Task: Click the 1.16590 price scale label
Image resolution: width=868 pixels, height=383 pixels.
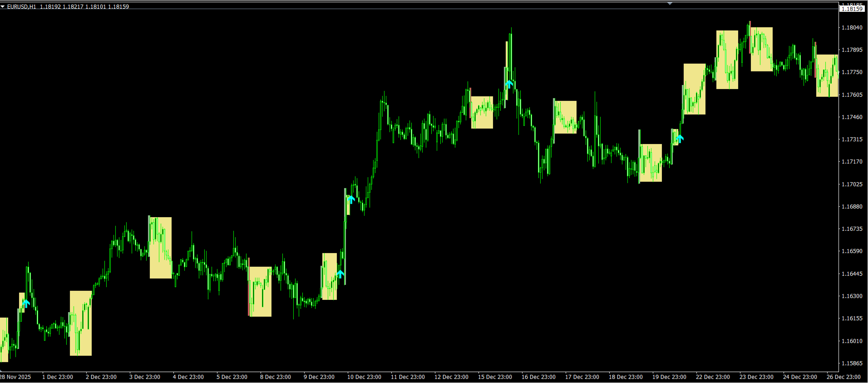Action: 852,251
